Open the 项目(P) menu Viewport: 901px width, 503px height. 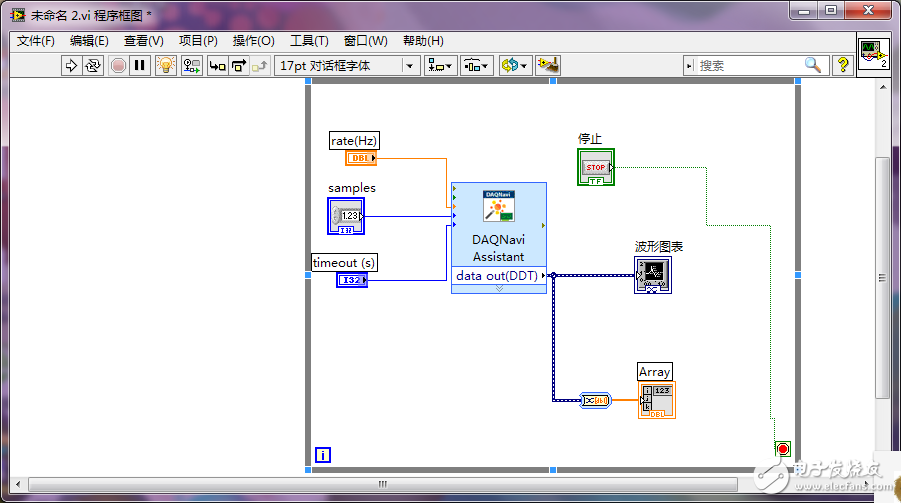[198, 41]
